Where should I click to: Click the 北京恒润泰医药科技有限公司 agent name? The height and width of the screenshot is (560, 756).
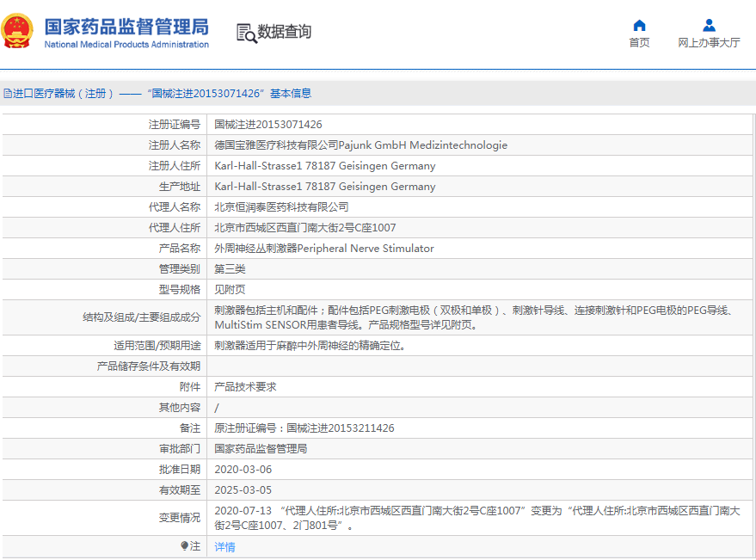(281, 207)
